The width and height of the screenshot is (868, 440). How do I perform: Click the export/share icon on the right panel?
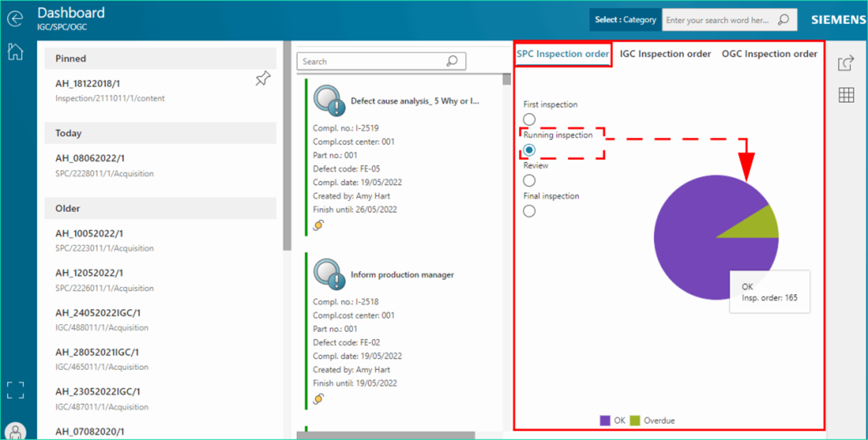tap(846, 63)
